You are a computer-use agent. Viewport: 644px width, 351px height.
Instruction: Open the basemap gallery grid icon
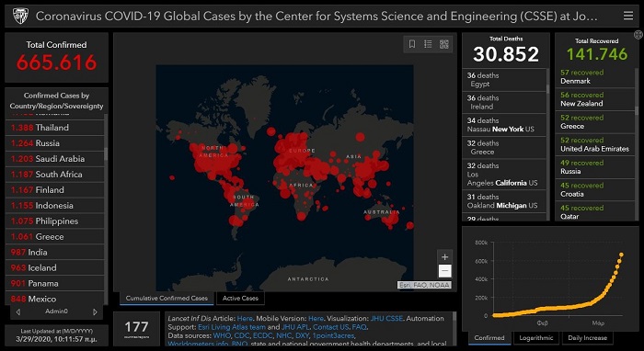click(x=444, y=44)
